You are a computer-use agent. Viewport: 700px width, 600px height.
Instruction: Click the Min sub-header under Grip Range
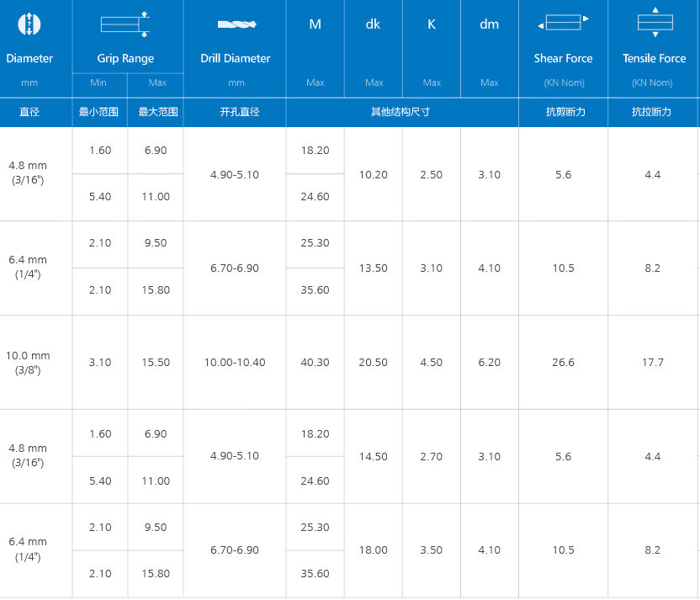point(99,83)
